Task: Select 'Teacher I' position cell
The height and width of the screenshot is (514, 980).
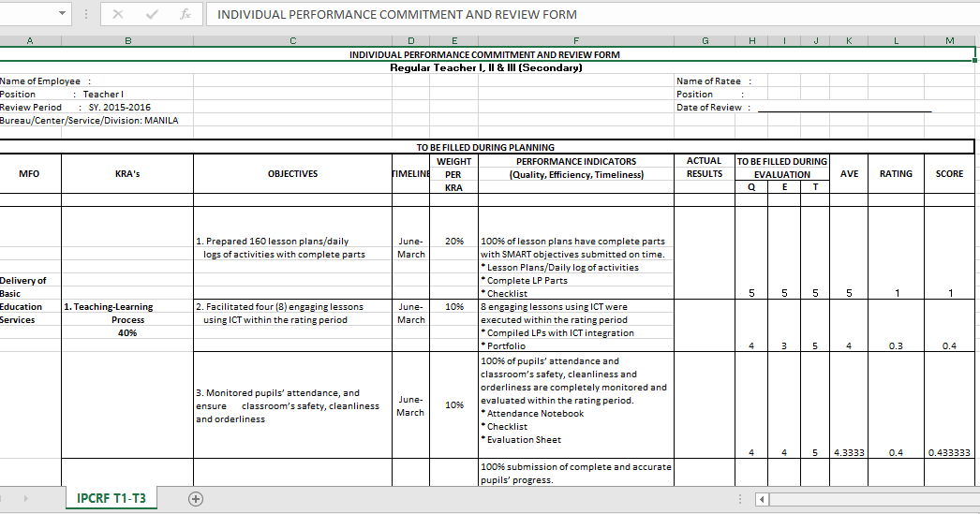Action: [x=103, y=95]
